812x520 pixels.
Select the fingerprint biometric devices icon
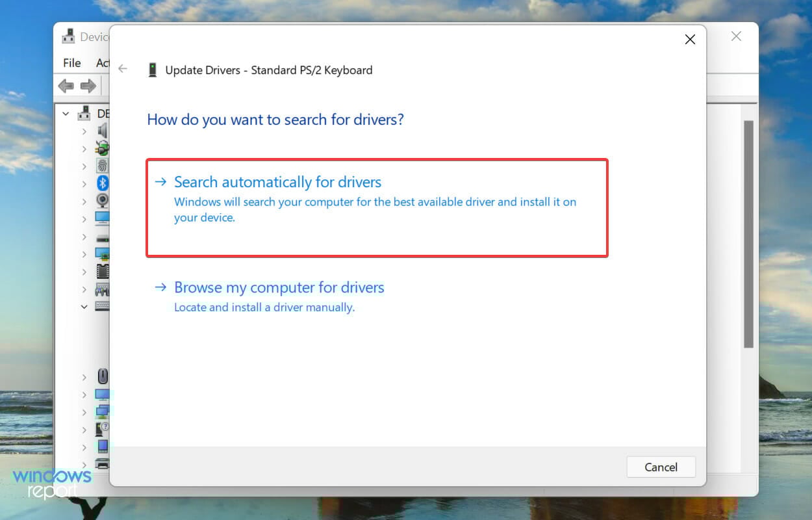(103, 166)
